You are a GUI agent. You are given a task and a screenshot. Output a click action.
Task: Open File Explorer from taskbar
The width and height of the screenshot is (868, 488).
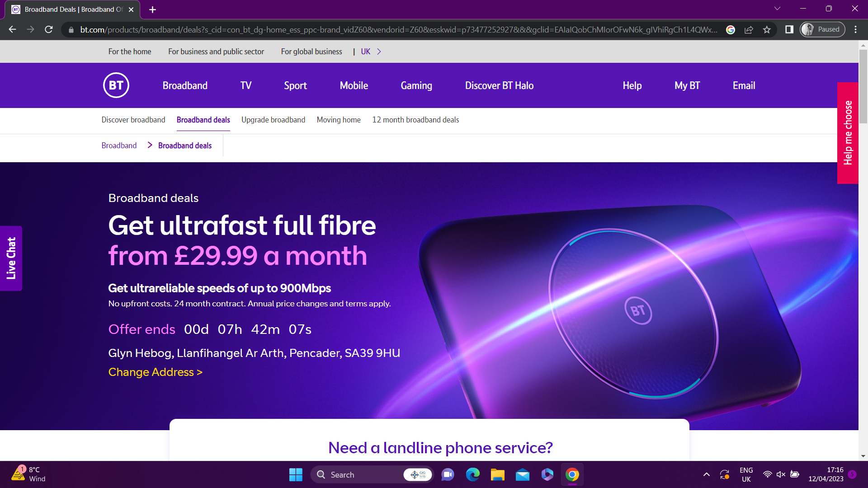[497, 474]
